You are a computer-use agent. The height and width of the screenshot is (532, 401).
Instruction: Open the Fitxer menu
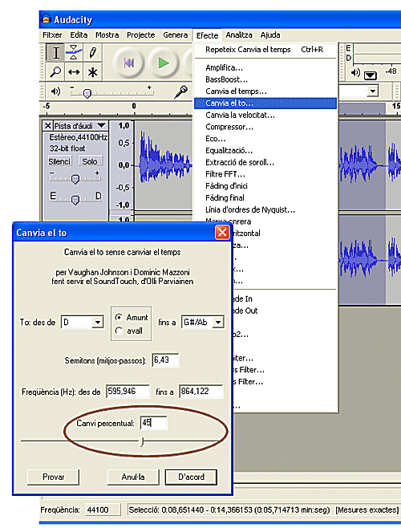click(x=52, y=35)
